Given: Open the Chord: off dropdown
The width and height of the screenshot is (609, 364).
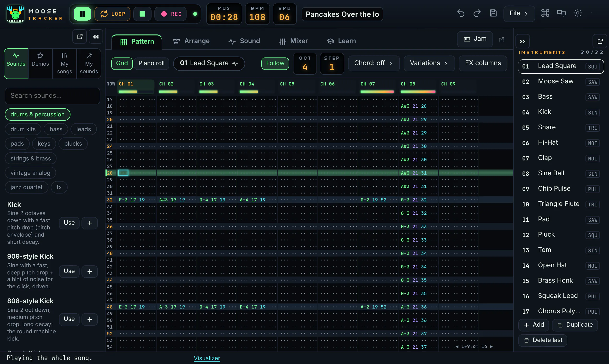Looking at the screenshot, I should pos(374,63).
